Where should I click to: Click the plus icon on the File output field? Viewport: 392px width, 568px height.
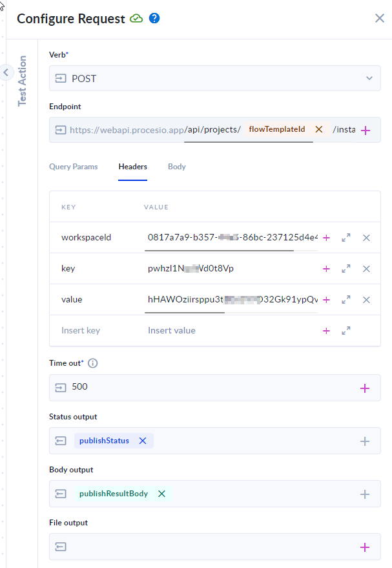click(x=366, y=546)
